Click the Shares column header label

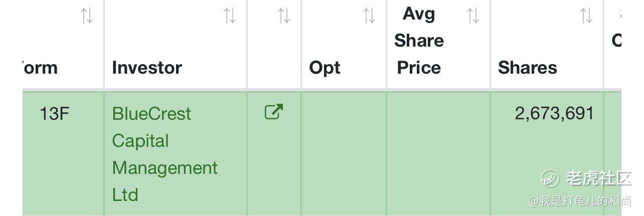coord(527,68)
